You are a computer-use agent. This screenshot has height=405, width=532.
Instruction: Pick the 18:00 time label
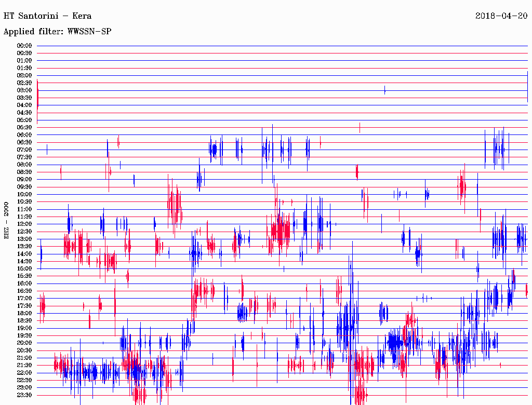tap(24, 313)
